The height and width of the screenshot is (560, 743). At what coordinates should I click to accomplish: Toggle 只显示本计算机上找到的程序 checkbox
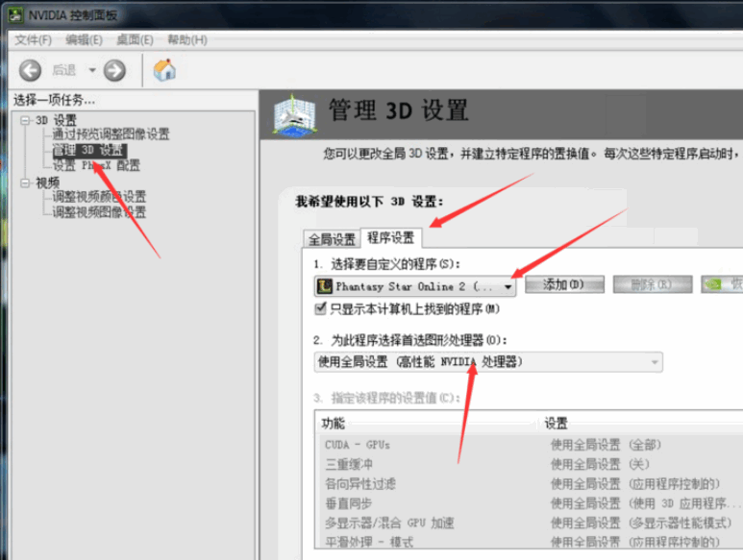pyautogui.click(x=321, y=308)
